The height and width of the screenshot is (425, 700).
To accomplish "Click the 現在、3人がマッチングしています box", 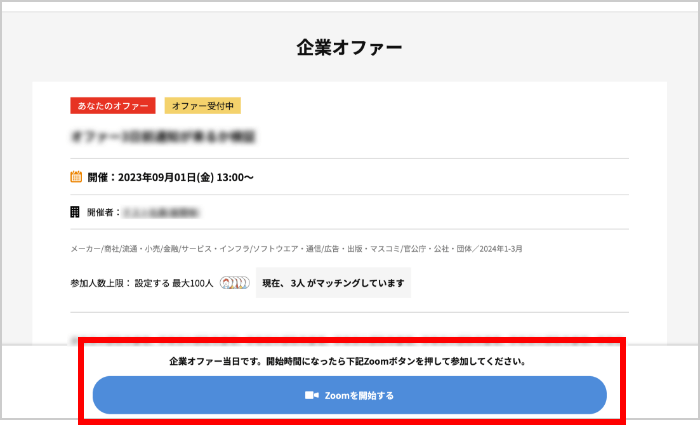I will pyautogui.click(x=333, y=283).
